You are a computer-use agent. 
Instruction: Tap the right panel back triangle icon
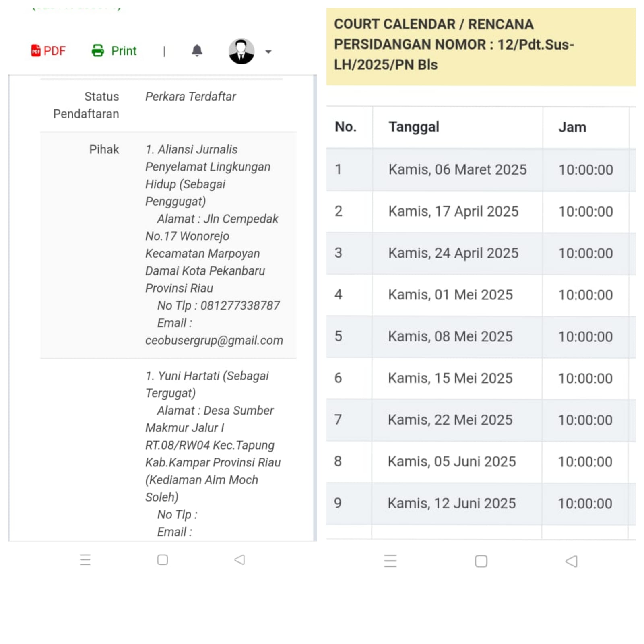pyautogui.click(x=572, y=561)
